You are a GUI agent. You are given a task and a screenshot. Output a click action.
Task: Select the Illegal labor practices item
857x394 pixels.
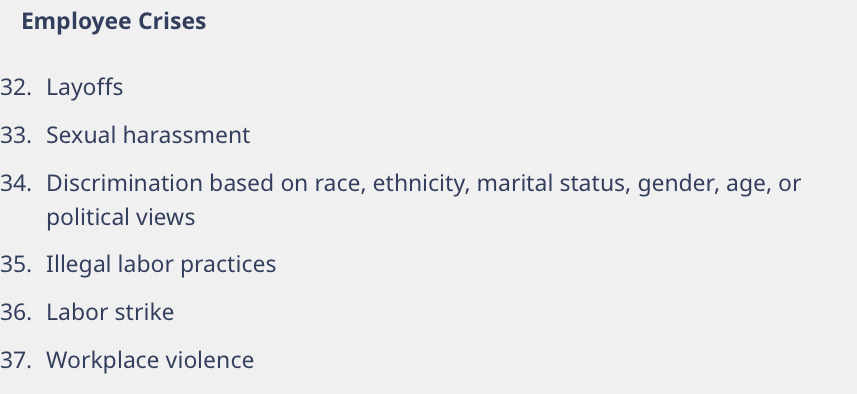[161, 264]
